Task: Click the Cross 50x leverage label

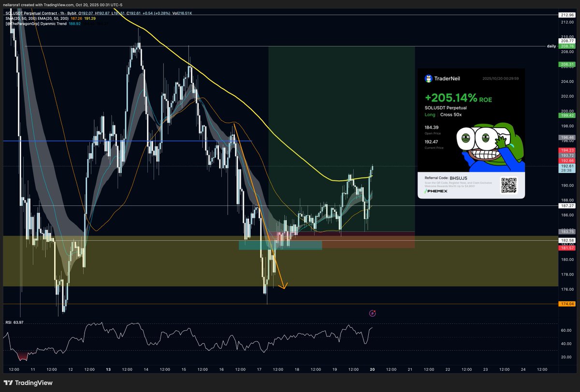Action: (x=451, y=115)
